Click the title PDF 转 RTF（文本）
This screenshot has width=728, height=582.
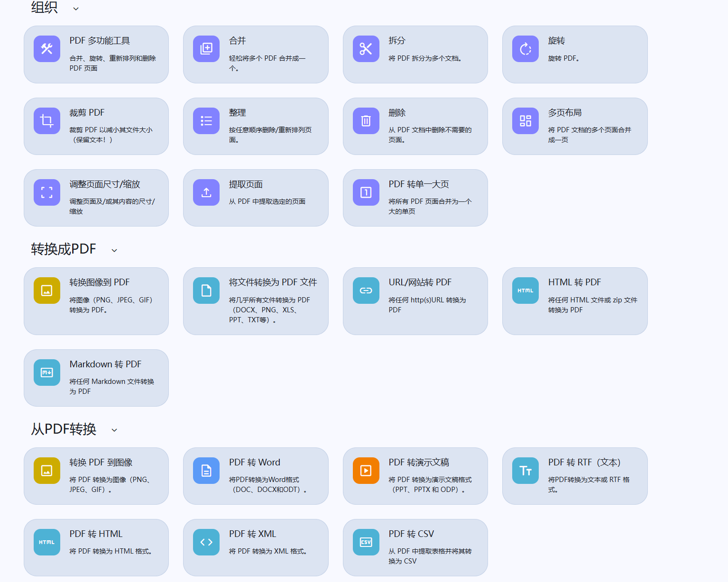point(584,463)
